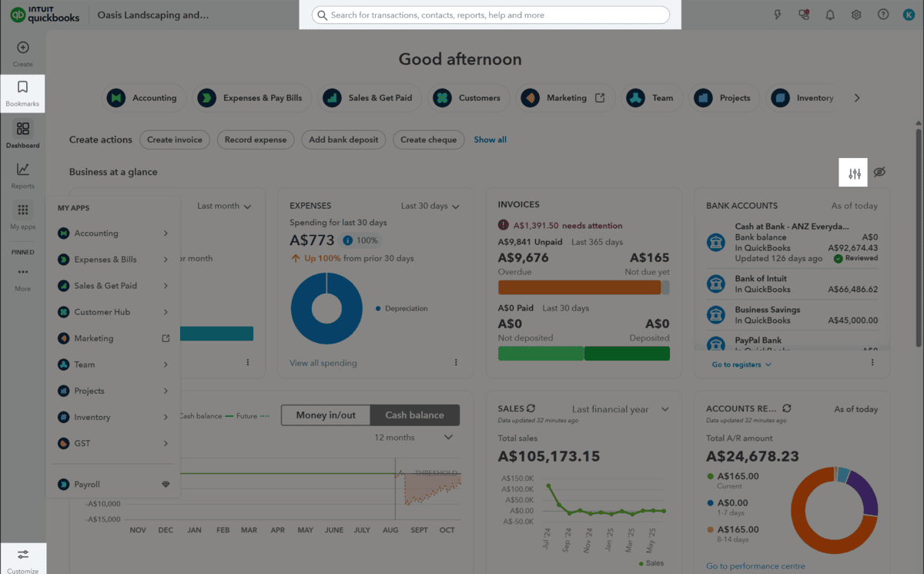The height and width of the screenshot is (574, 924).
Task: Click the lightning bolt icon in header
Action: pos(778,15)
